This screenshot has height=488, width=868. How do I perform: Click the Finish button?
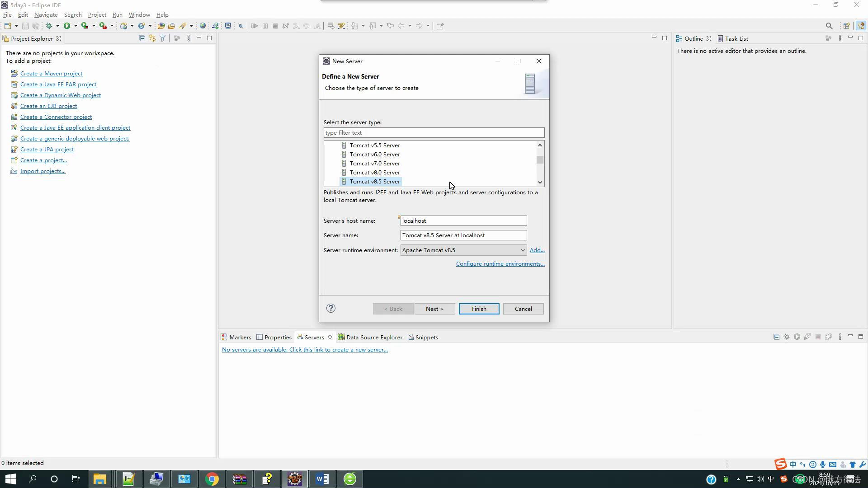pos(479,309)
